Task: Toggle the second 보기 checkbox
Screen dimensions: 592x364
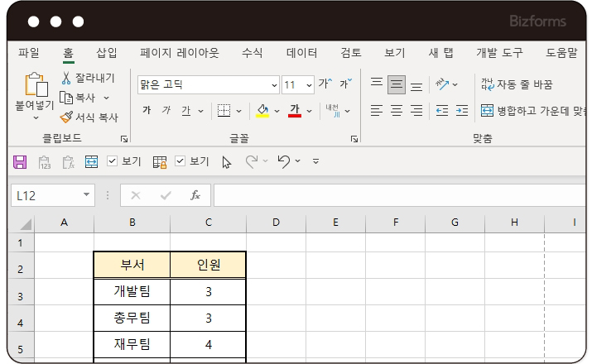Action: pos(180,162)
